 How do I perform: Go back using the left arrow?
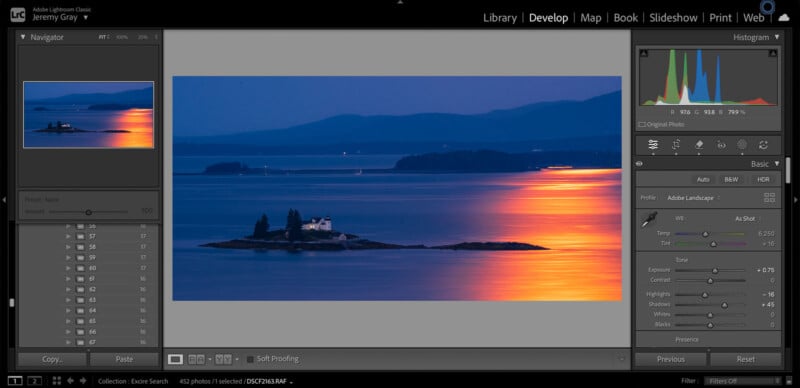pos(70,381)
